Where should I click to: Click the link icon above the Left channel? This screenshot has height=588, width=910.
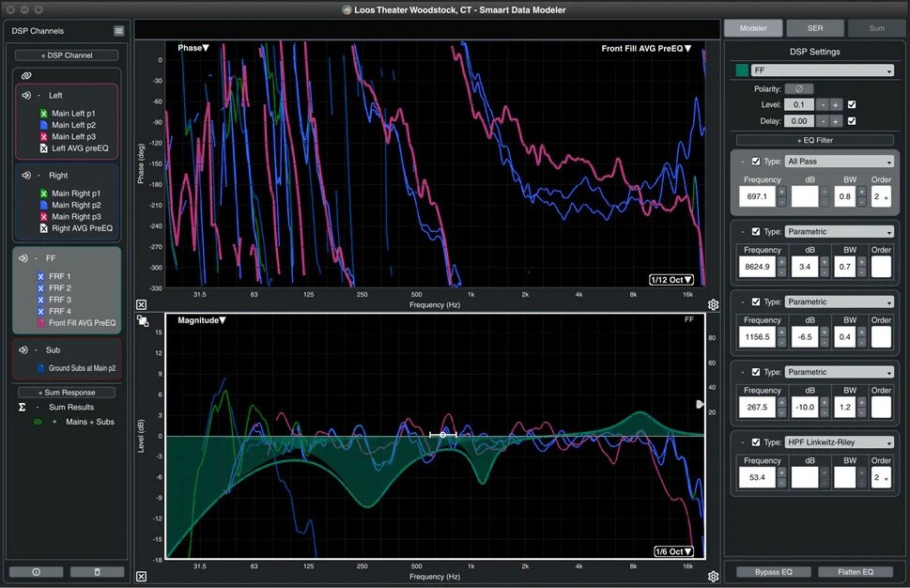point(26,75)
